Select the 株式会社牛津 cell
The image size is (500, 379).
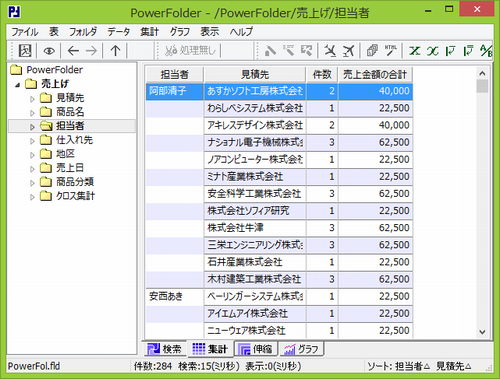click(x=255, y=228)
